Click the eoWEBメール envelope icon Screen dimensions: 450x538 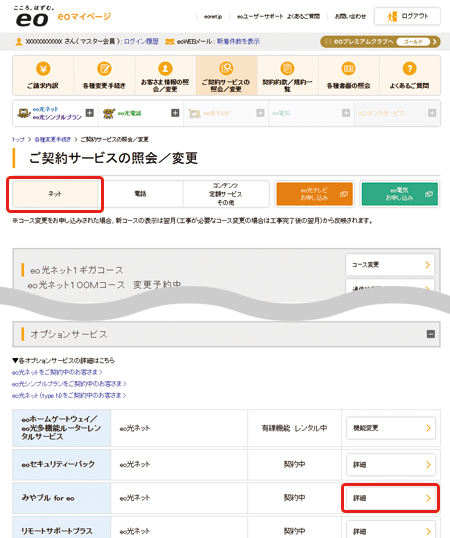169,42
